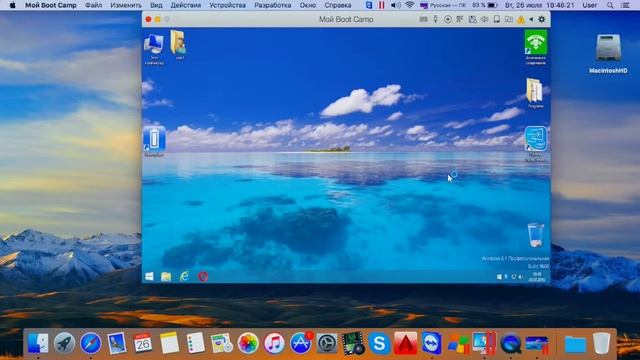
Task: Open the Устройства menu
Action: click(x=227, y=5)
